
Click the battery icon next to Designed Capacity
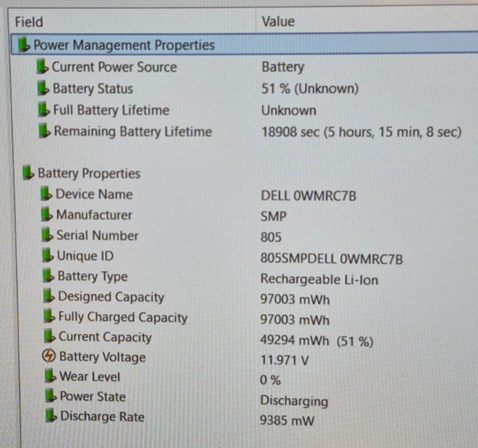point(49,296)
